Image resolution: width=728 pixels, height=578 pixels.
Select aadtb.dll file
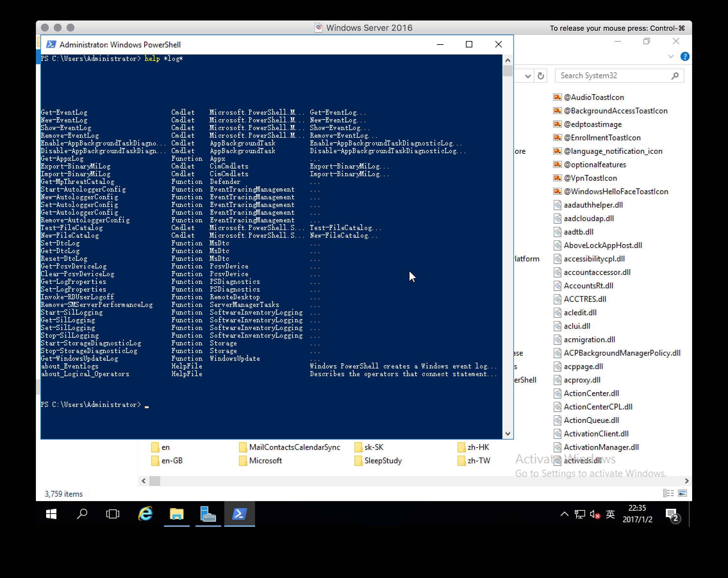[x=573, y=232]
